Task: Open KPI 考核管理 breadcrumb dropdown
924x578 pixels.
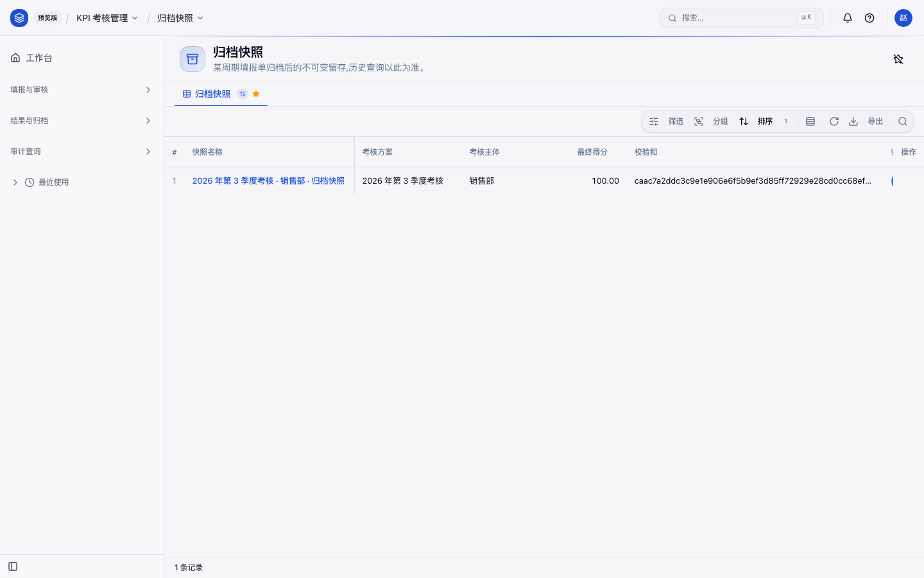Action: pyautogui.click(x=107, y=18)
